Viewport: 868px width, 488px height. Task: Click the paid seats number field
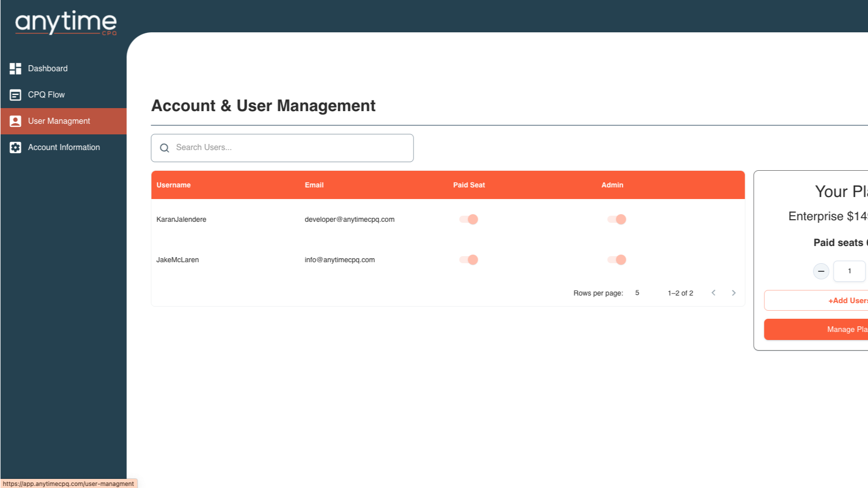849,271
